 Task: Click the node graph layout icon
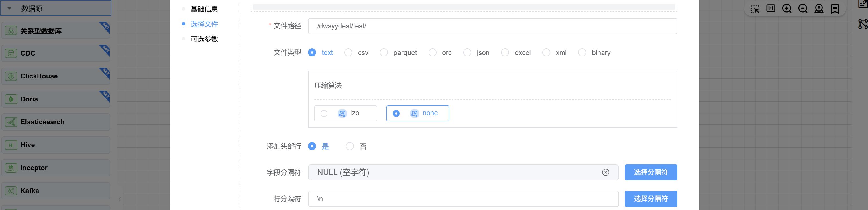(x=863, y=24)
